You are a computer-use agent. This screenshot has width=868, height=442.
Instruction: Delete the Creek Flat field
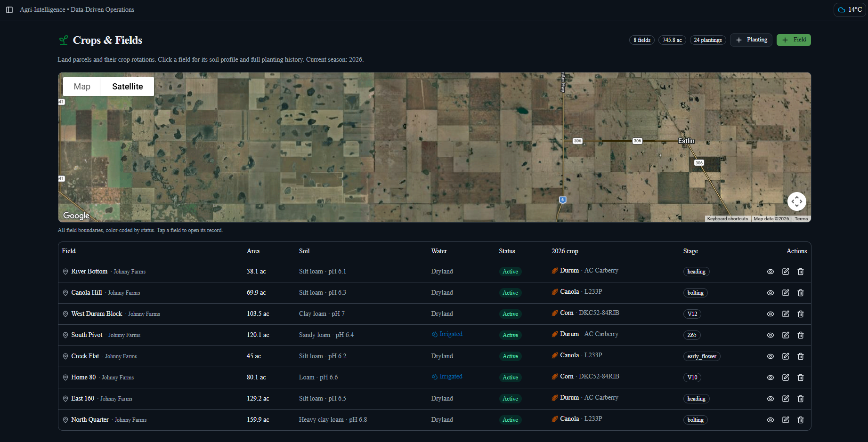801,356
